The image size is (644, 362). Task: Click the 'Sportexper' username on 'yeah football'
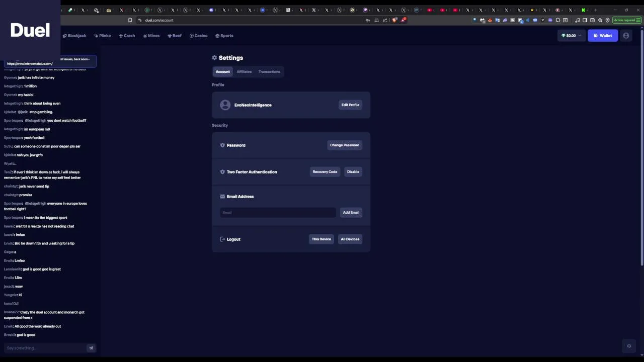[13, 138]
